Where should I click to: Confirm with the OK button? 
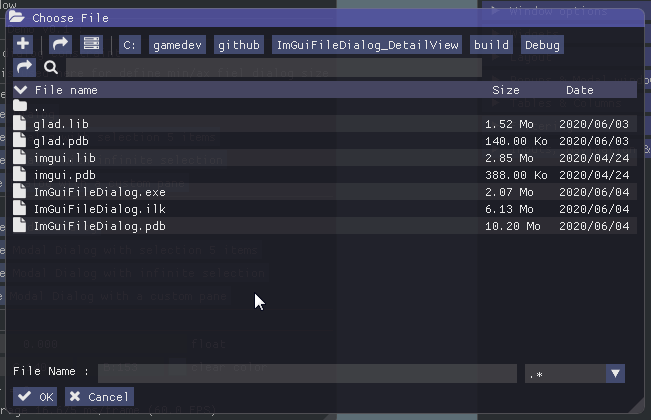(35, 397)
